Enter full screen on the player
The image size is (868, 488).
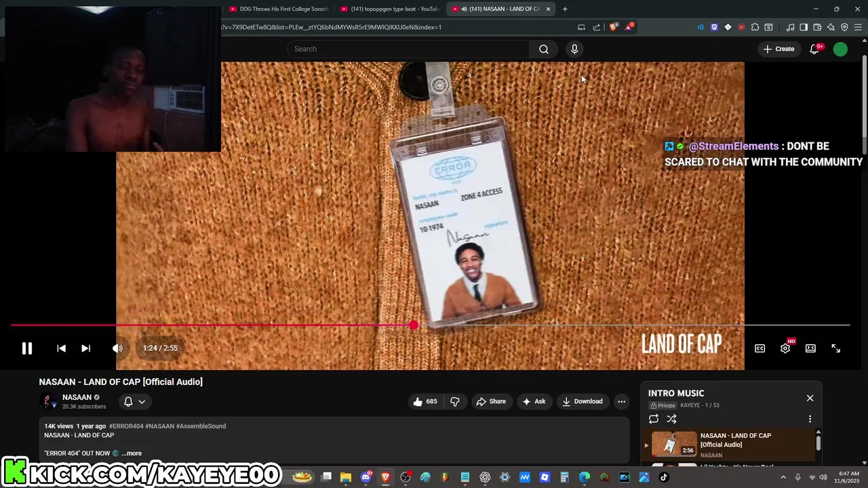point(836,348)
